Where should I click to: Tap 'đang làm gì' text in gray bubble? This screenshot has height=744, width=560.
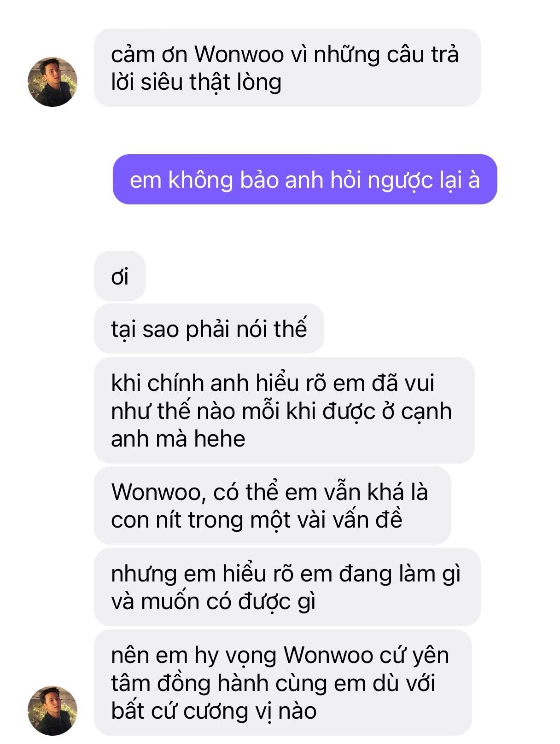click(x=400, y=575)
